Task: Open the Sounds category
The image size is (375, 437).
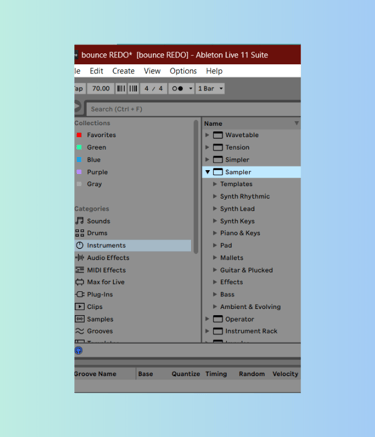Action: point(98,221)
